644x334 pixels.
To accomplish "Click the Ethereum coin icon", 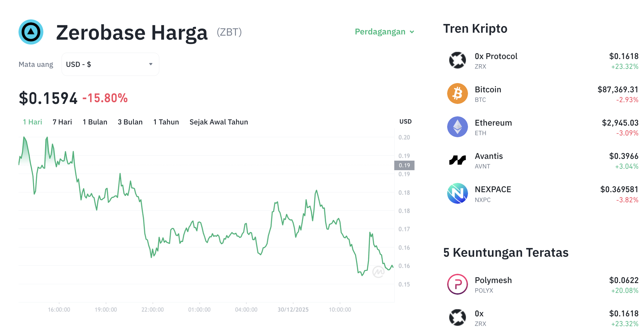I will click(x=457, y=126).
